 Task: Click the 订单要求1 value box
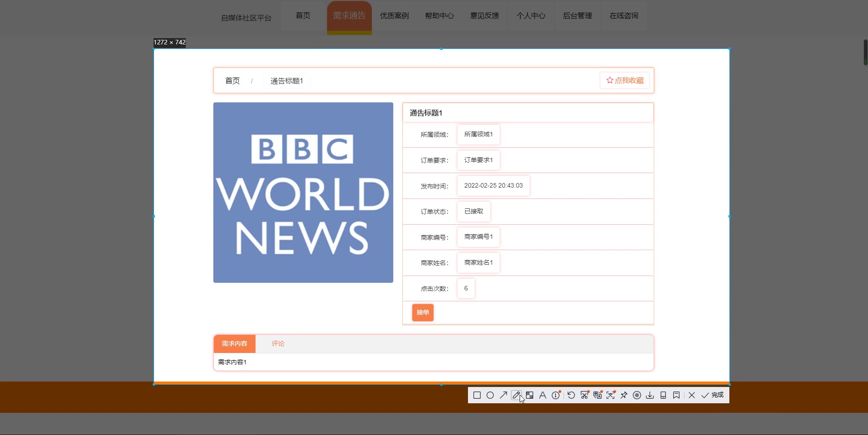click(x=478, y=160)
